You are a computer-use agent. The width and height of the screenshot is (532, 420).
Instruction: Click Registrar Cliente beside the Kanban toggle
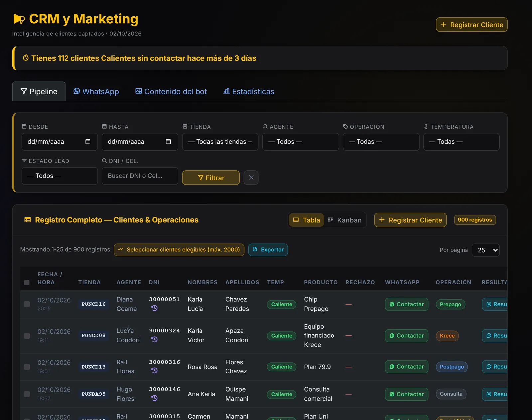pyautogui.click(x=410, y=220)
